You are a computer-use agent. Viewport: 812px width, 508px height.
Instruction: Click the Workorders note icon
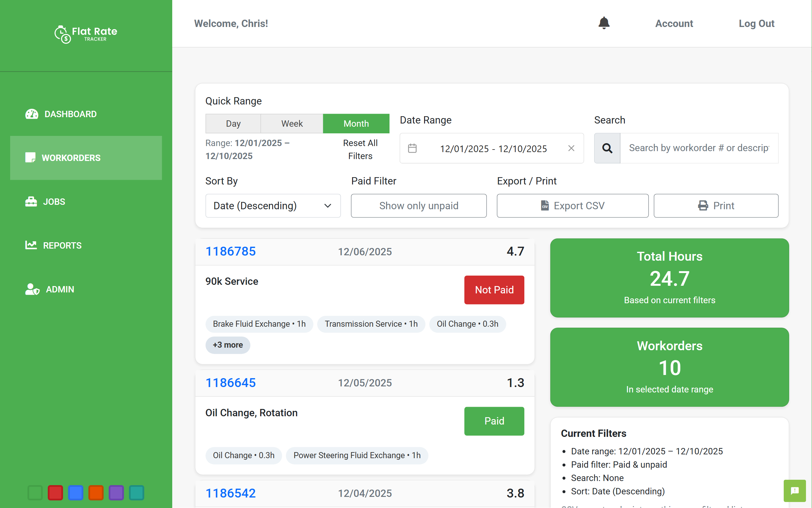coord(30,157)
